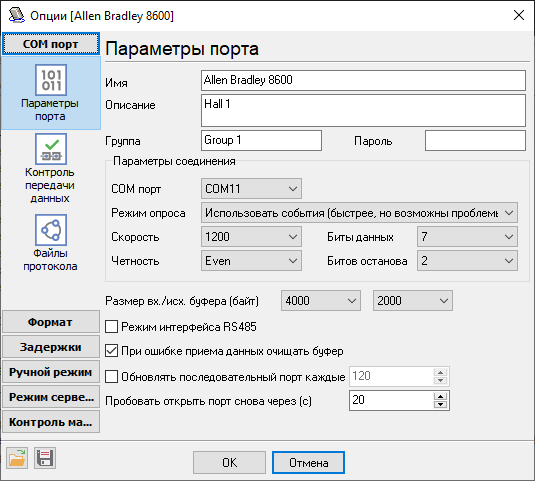
Task: Toggle Обновлять последовательный порт каждые checkbox
Action: [112, 377]
